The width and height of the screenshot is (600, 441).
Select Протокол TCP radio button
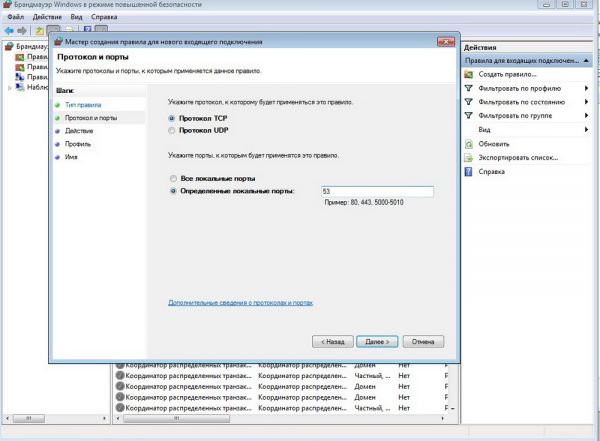171,118
